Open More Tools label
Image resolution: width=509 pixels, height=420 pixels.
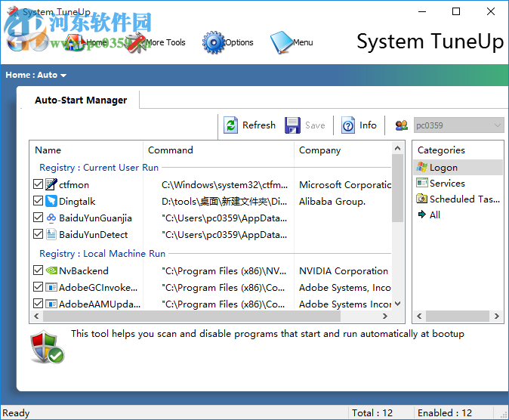coord(165,42)
